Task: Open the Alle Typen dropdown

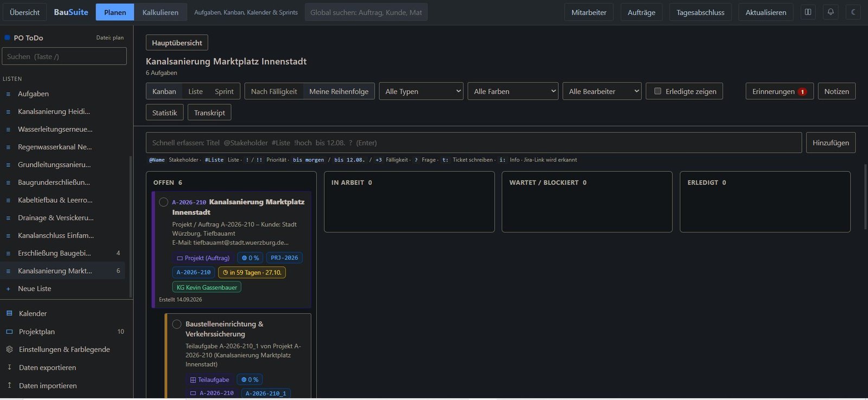Action: coord(421,91)
